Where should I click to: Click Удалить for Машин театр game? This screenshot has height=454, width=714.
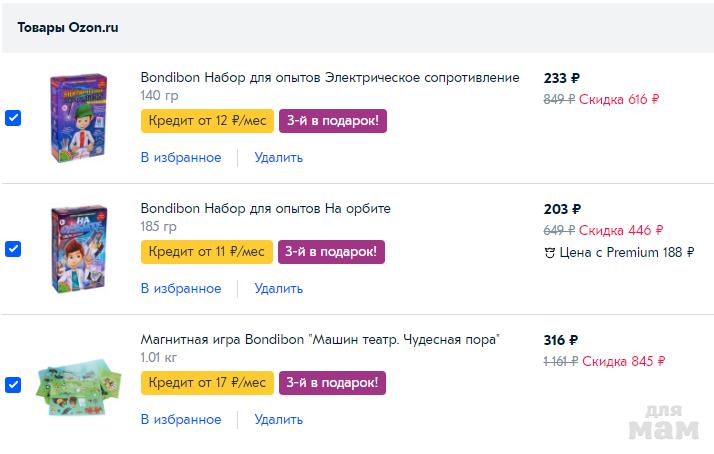click(x=278, y=419)
